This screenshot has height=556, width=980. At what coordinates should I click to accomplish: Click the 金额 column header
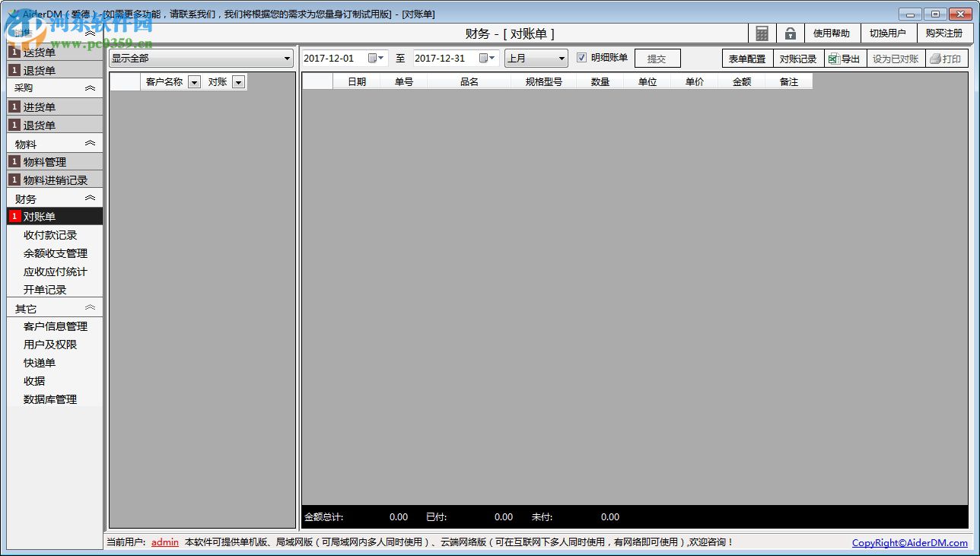click(742, 81)
